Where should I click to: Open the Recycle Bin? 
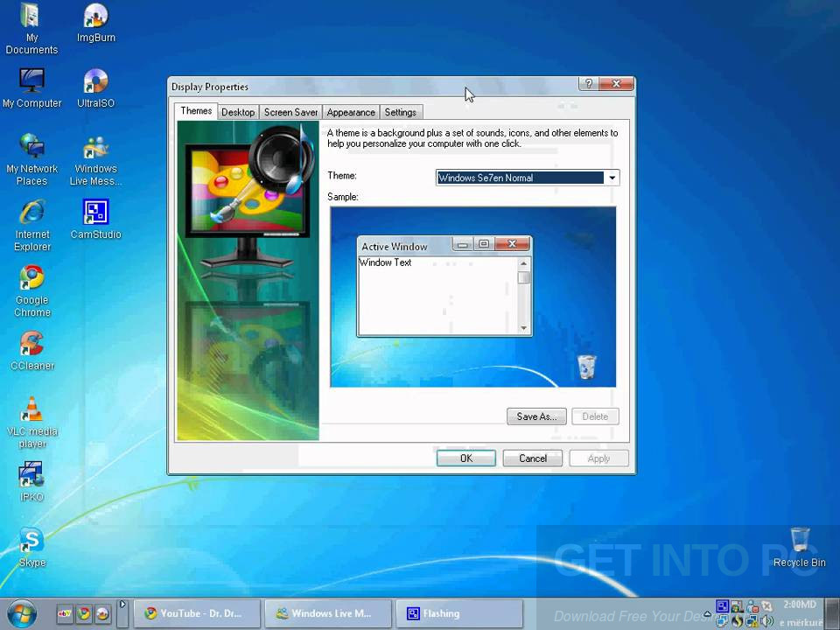[x=799, y=538]
